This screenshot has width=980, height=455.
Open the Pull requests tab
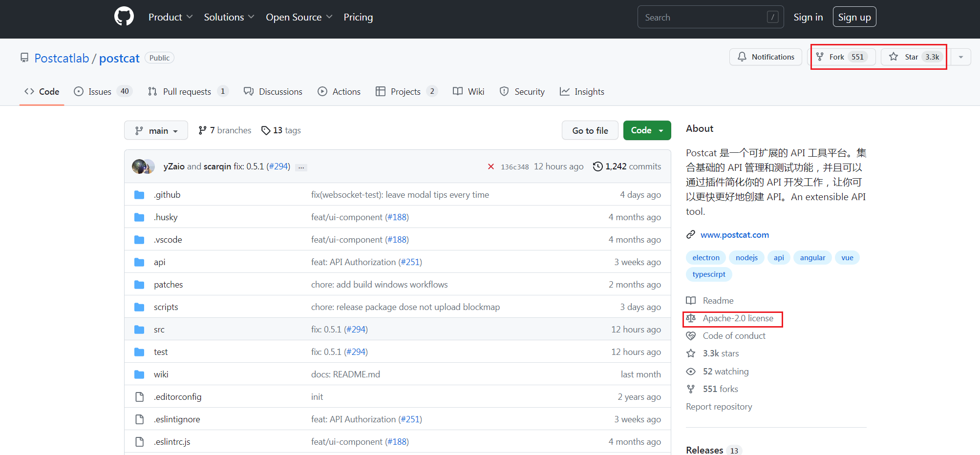coord(188,91)
